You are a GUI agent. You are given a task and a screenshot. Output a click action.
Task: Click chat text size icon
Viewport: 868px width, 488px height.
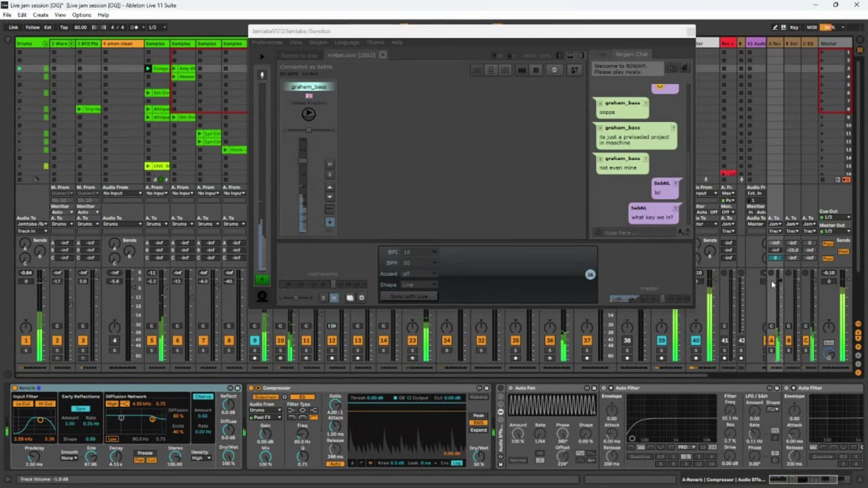point(683,232)
